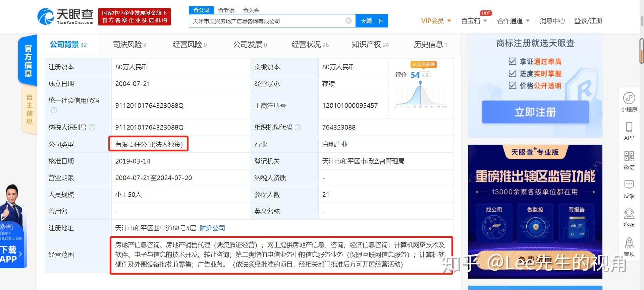
Task: Switch to the 查公司 search tab
Action: click(x=201, y=10)
